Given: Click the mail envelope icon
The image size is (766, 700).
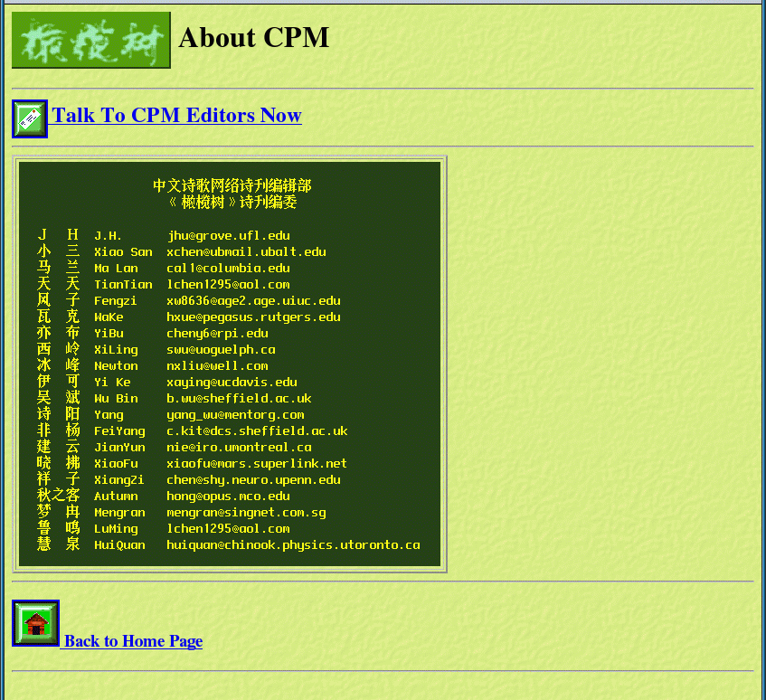Looking at the screenshot, I should coord(30,118).
